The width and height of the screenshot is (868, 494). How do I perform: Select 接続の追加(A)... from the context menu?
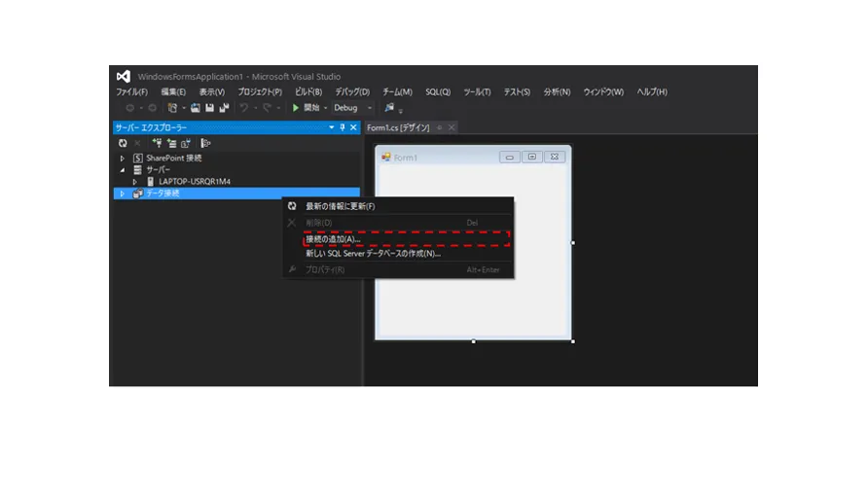[x=333, y=238]
